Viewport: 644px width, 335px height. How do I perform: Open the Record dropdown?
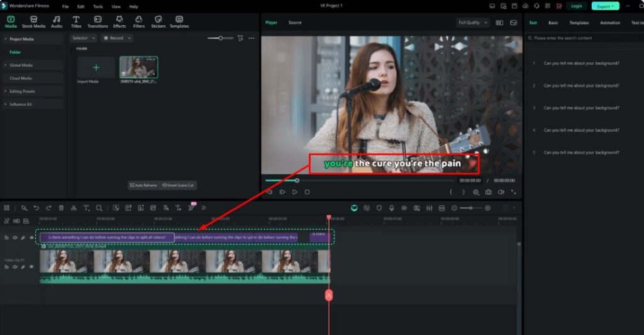coord(117,38)
